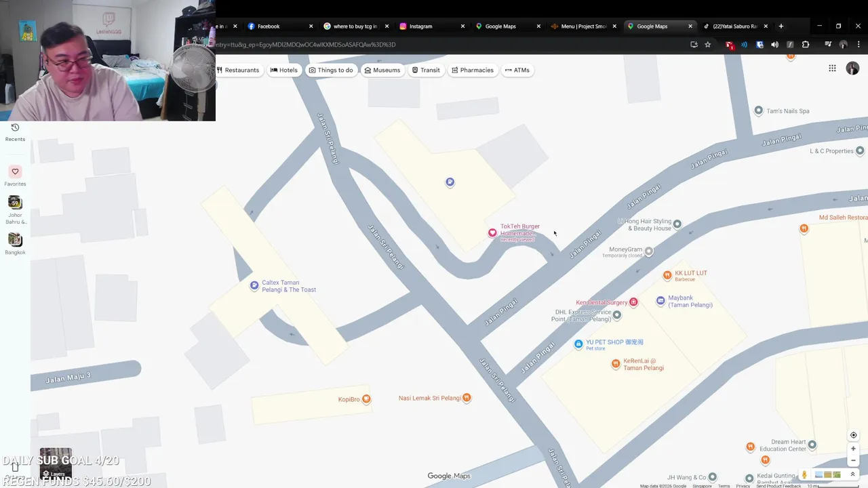
Task: Open the media control music icon
Action: coord(828,45)
